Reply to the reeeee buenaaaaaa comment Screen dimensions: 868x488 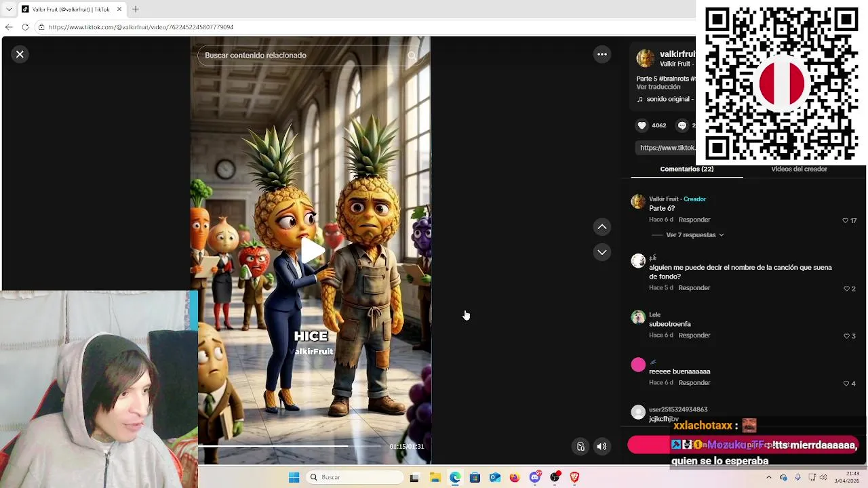pos(694,382)
